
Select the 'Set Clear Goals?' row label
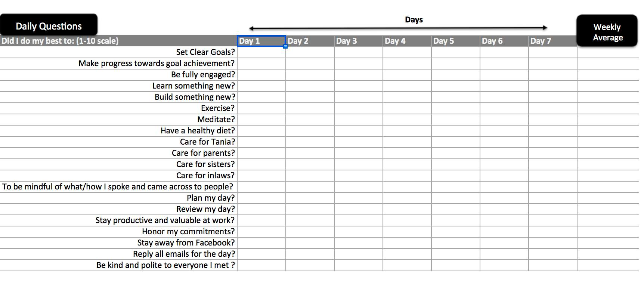click(118, 52)
